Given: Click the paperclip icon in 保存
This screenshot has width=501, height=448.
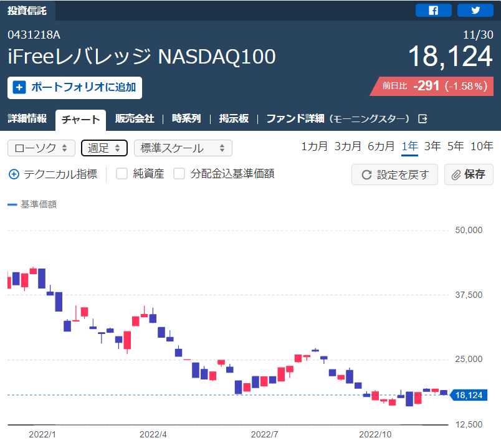Looking at the screenshot, I should (456, 175).
